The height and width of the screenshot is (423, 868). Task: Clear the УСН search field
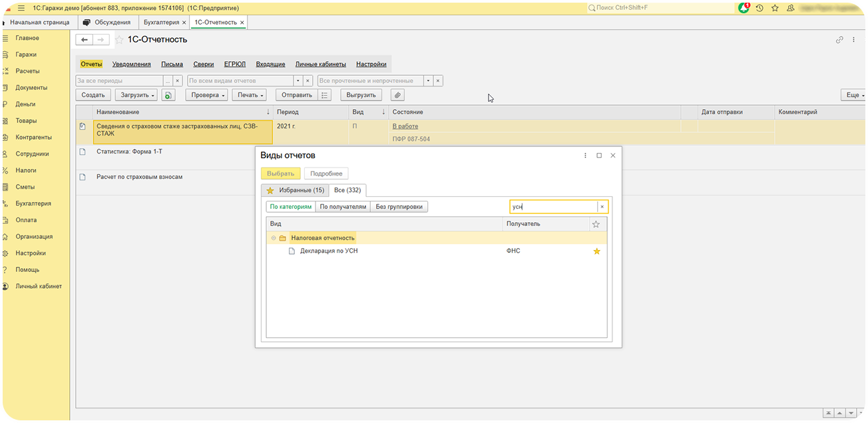602,207
